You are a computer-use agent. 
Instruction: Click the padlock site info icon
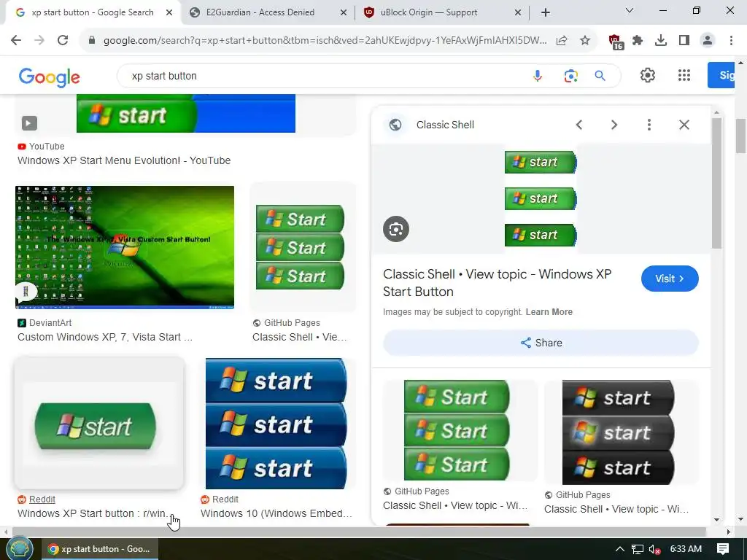(92, 41)
